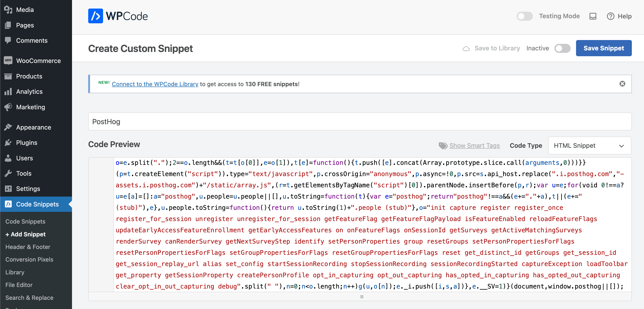Screen dimensions: 644x309
Task: Click the Code Preview heading
Action: [114, 144]
